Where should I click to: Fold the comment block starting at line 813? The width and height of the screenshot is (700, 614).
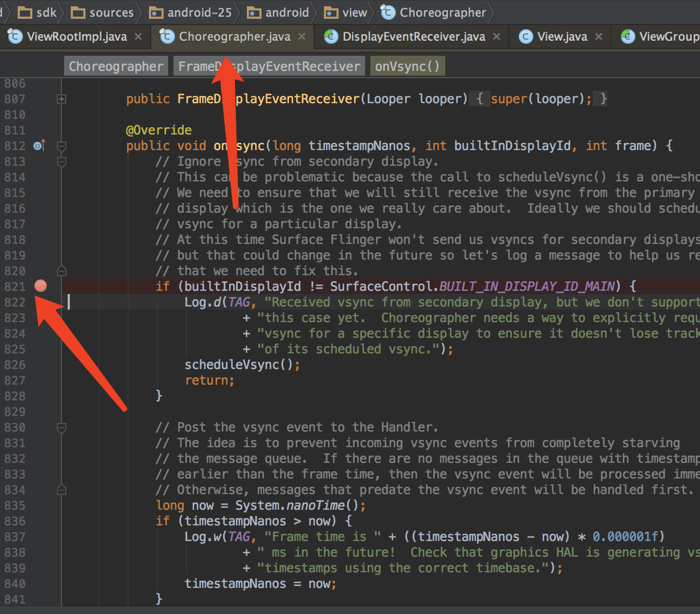tap(61, 162)
